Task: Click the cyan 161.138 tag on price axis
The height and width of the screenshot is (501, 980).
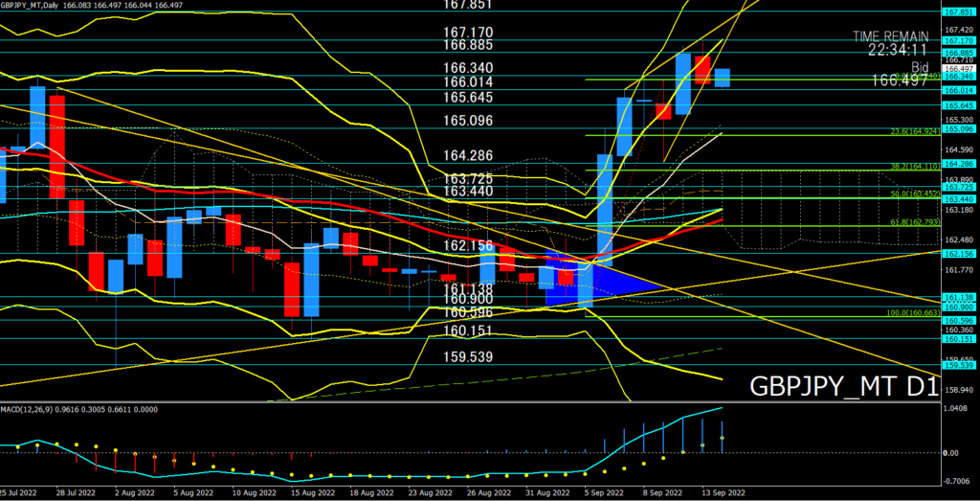Action: pos(959,297)
